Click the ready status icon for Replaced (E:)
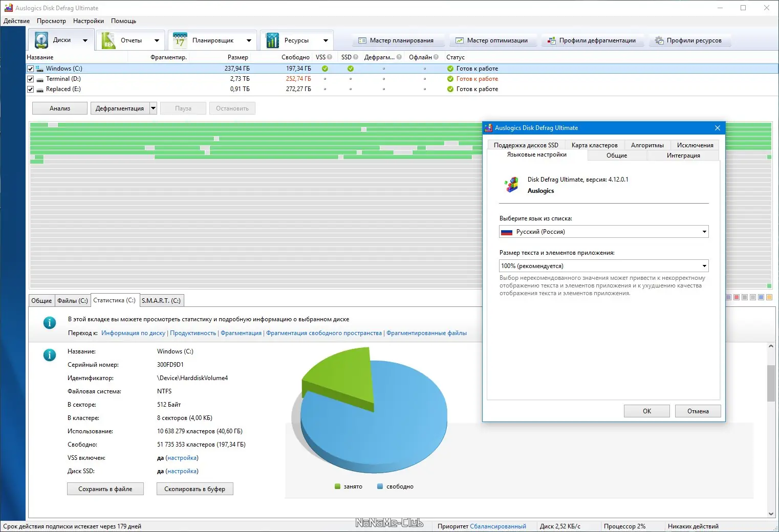 click(450, 89)
